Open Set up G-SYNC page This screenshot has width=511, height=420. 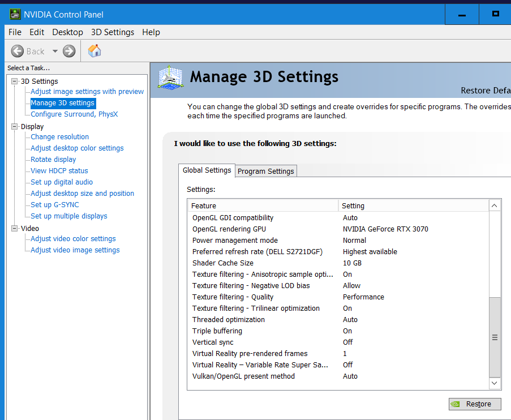pyautogui.click(x=55, y=204)
